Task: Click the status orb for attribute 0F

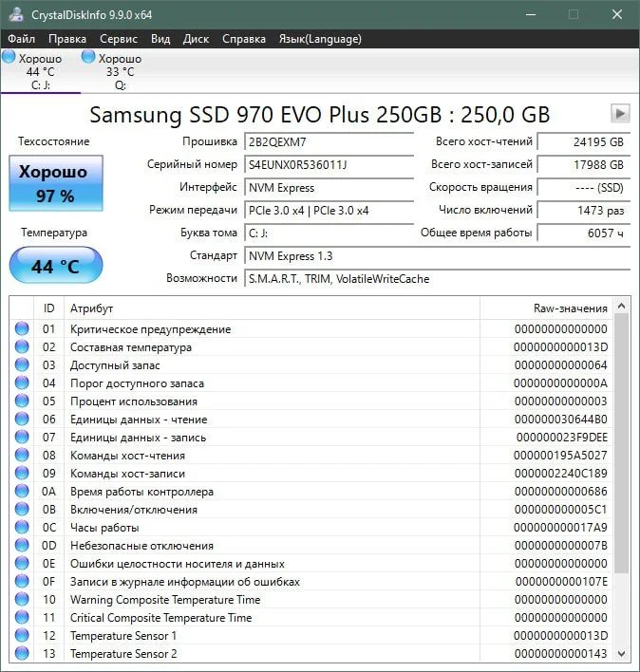Action: click(22, 581)
